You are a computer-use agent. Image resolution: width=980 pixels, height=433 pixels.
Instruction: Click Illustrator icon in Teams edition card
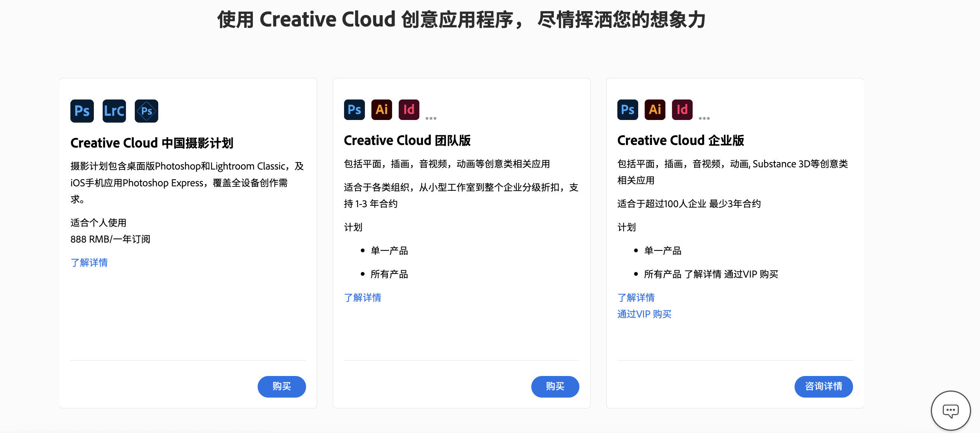[381, 110]
